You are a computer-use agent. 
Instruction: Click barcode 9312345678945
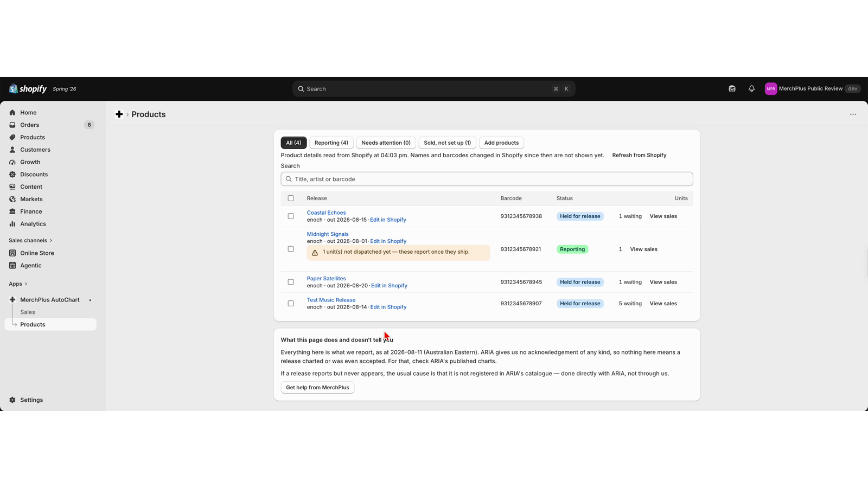[x=521, y=282]
